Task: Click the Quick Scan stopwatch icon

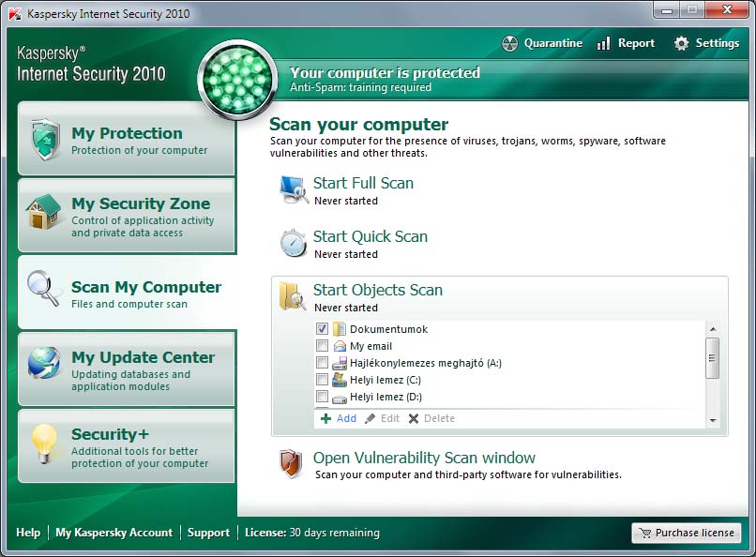Action: [294, 243]
